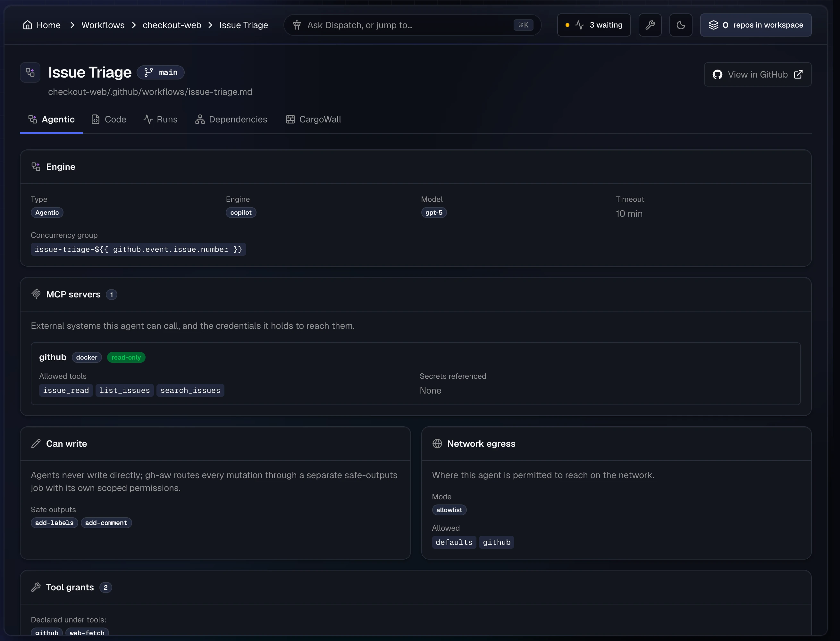Click the external link arrow icon
Screen dimensions: 840x641
click(x=798, y=74)
